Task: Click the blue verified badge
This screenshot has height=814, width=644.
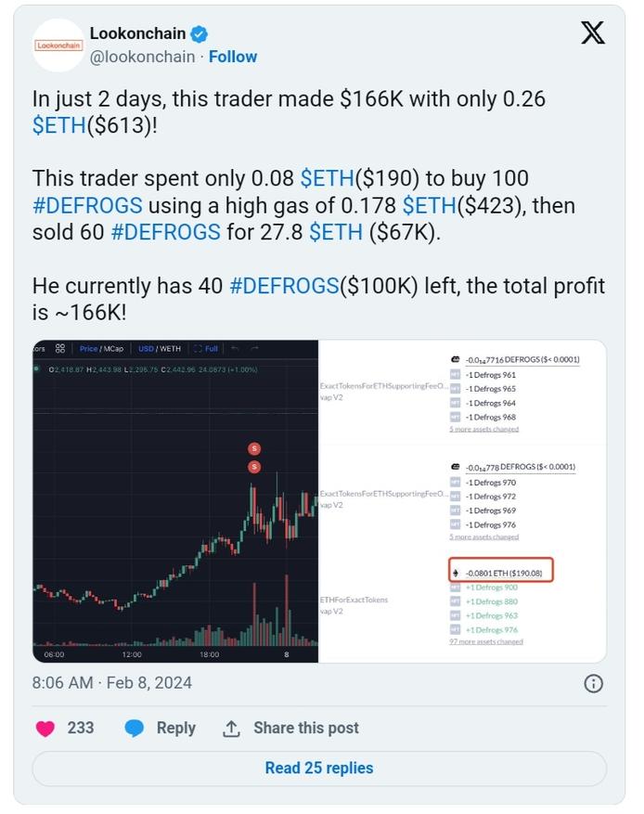Action: (199, 34)
